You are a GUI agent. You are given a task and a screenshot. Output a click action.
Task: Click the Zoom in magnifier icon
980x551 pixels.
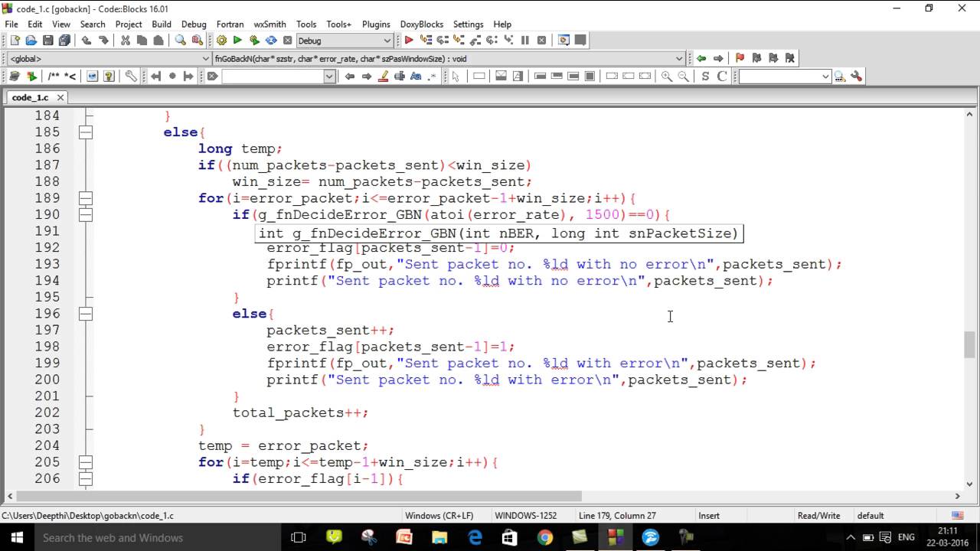point(667,76)
